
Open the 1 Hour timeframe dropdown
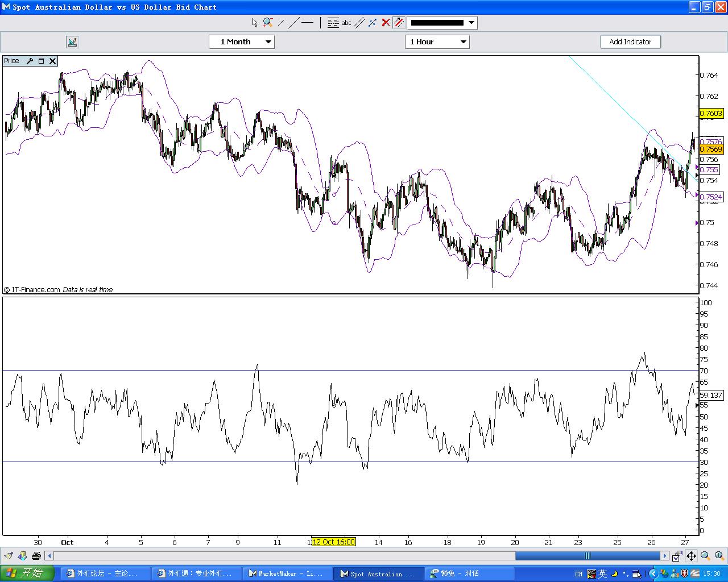pyautogui.click(x=437, y=41)
